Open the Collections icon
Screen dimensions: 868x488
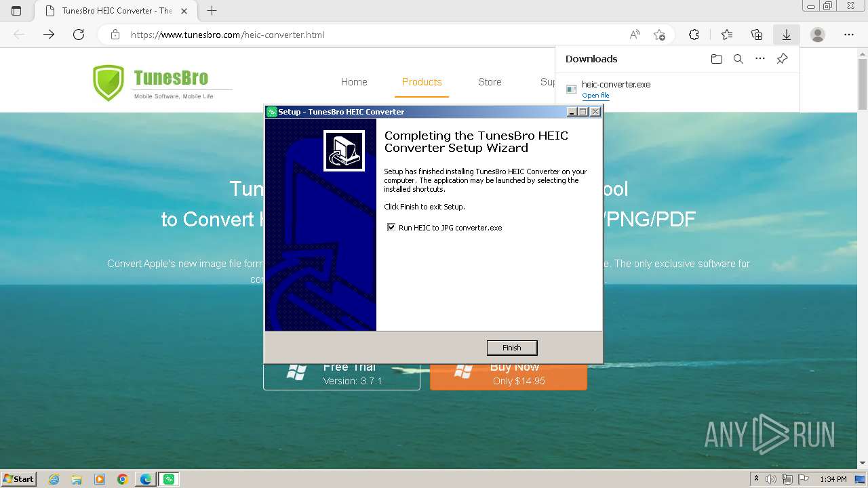(757, 35)
